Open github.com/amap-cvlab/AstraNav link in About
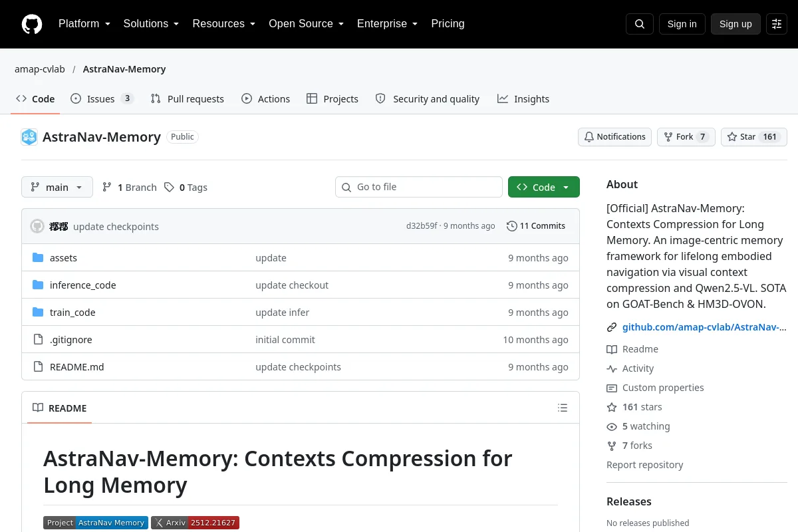798x532 pixels. click(x=704, y=327)
